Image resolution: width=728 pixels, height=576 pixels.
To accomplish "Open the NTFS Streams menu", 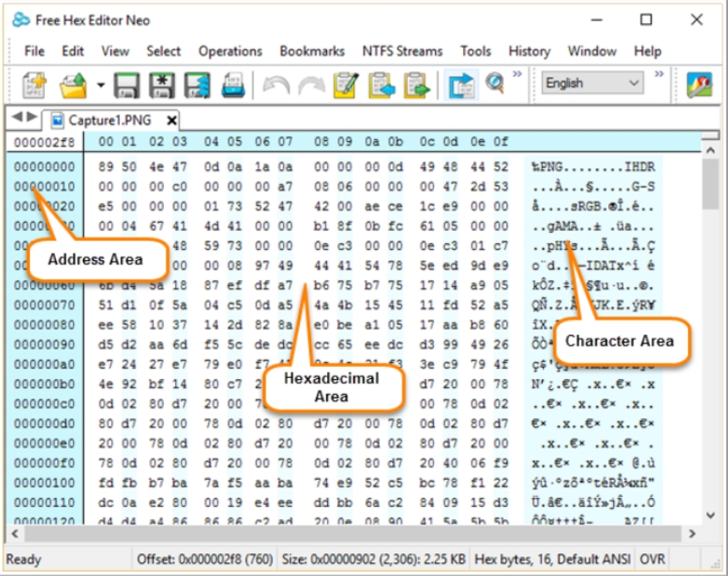I will 403,51.
